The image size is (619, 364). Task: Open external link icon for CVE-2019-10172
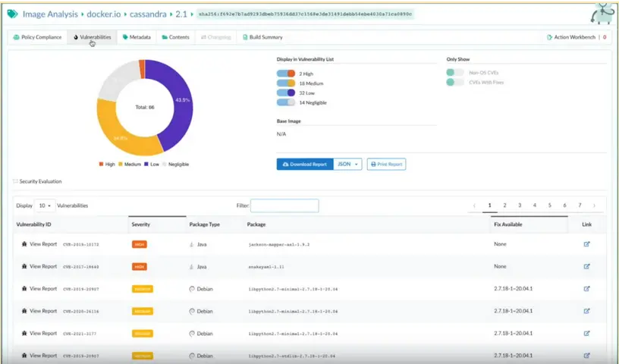click(x=586, y=244)
